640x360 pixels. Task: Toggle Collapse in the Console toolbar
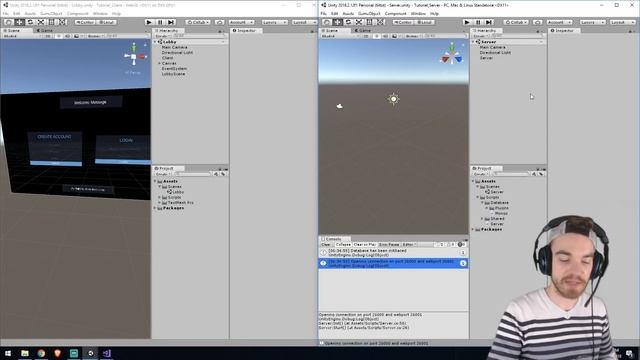pos(343,244)
